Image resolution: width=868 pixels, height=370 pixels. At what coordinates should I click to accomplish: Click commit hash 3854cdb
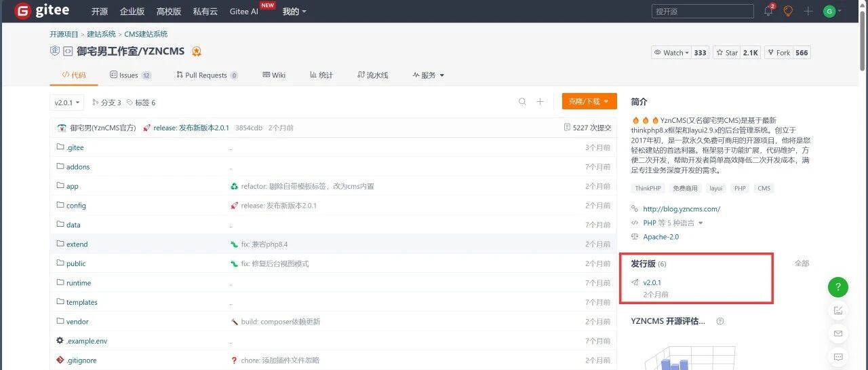(248, 128)
